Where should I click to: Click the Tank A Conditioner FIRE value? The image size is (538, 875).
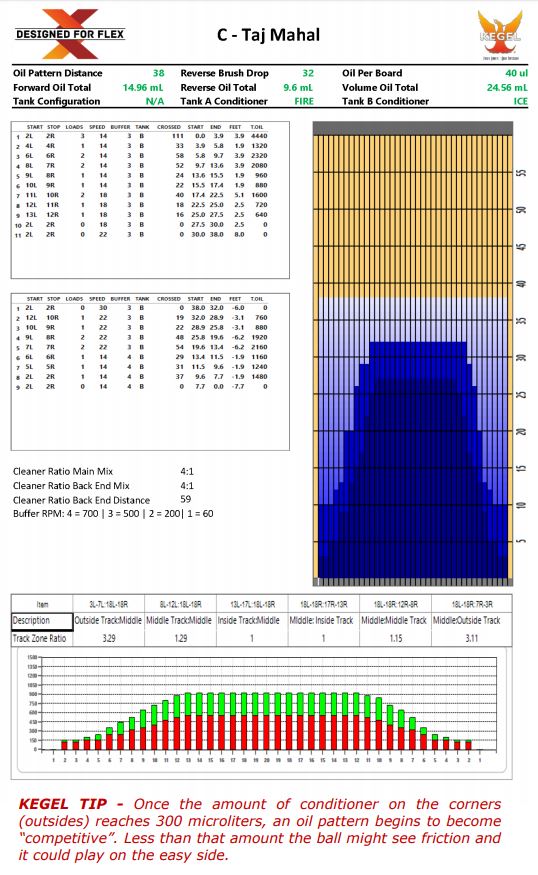tap(304, 102)
